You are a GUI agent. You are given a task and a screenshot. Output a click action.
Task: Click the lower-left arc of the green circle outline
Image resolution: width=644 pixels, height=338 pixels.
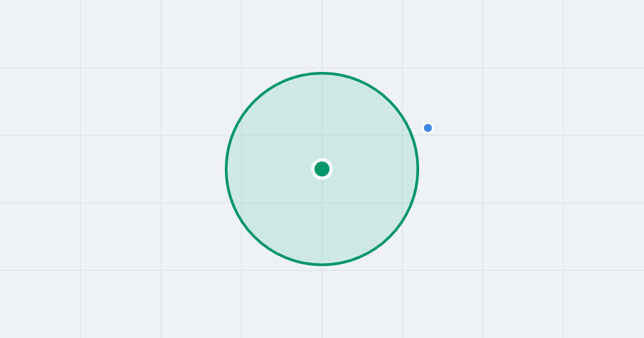coord(254,237)
